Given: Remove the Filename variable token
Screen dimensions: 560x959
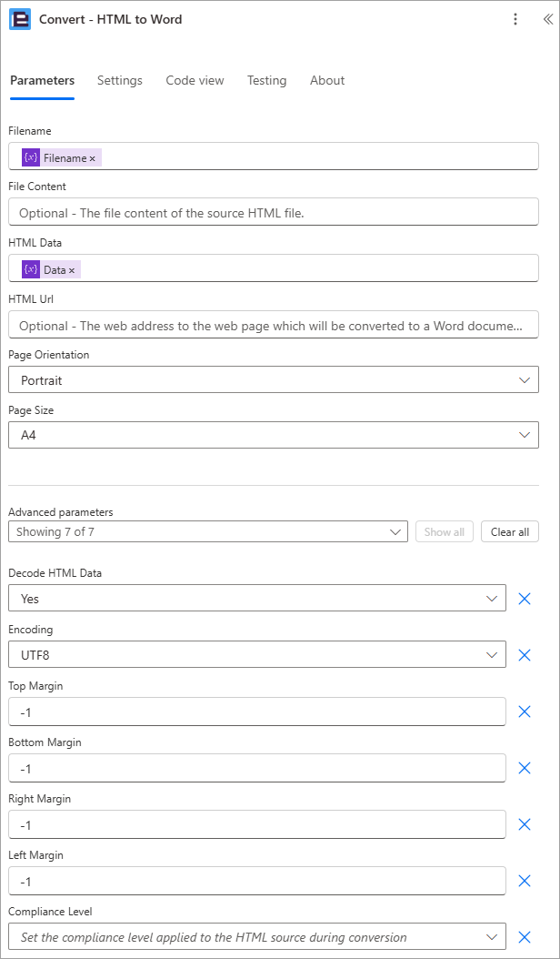Looking at the screenshot, I should pyautogui.click(x=93, y=158).
